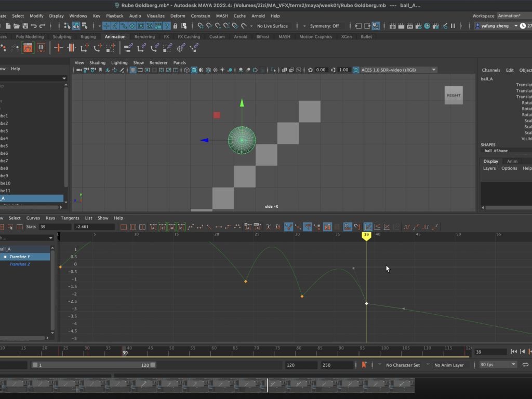This screenshot has height=399, width=532.
Task: Click the frame 39 marker in Graph Editor
Action: coord(366,235)
